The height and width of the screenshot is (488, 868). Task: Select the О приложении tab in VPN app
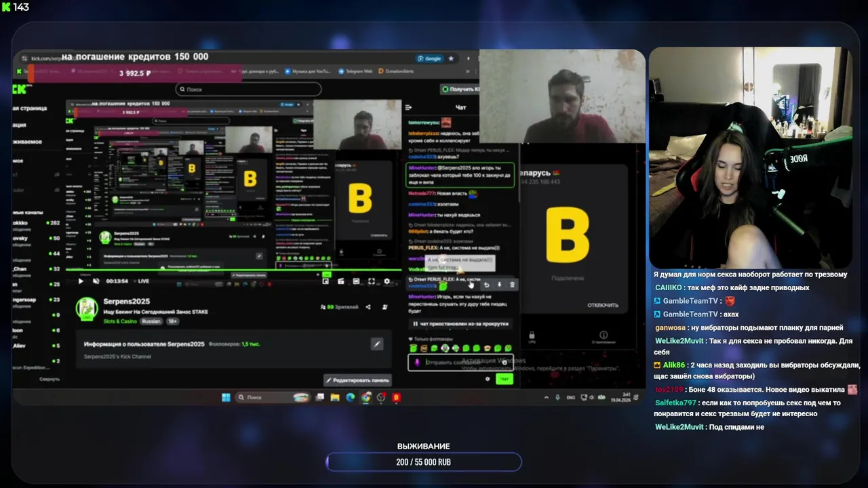click(603, 336)
